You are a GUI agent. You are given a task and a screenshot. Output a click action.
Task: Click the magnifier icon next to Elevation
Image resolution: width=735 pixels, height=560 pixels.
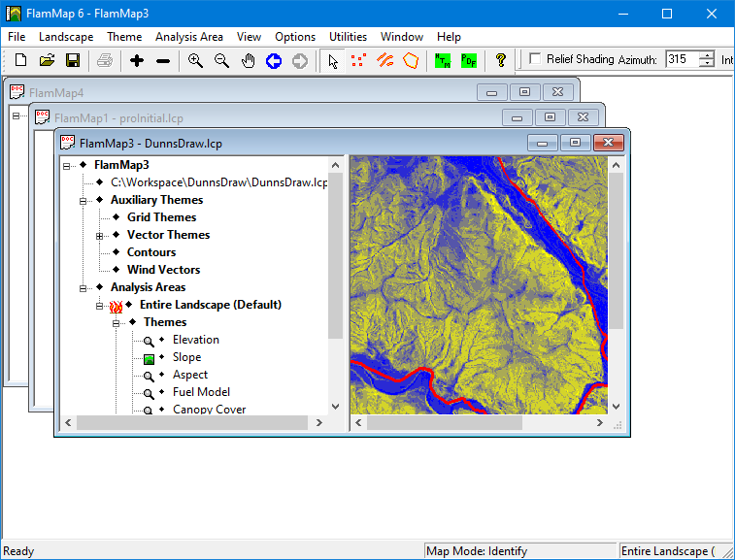(x=149, y=342)
